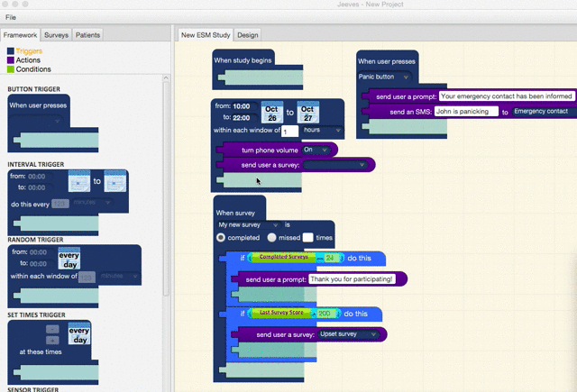Viewport: 577px width, 392px height.
Task: Select the Conditions category
Action: pyautogui.click(x=33, y=69)
